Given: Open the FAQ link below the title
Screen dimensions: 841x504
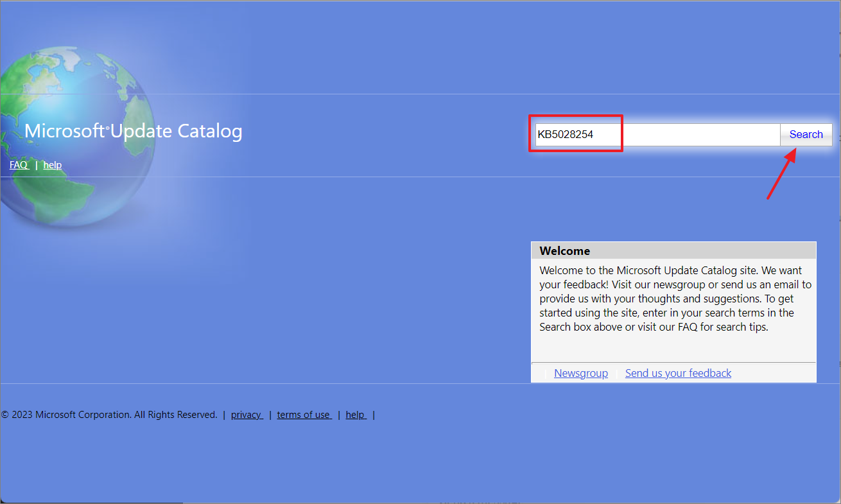Looking at the screenshot, I should click(x=19, y=165).
